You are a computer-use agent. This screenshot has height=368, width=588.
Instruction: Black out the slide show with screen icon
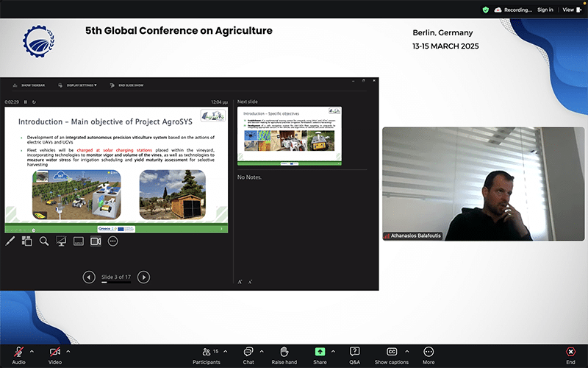click(61, 241)
